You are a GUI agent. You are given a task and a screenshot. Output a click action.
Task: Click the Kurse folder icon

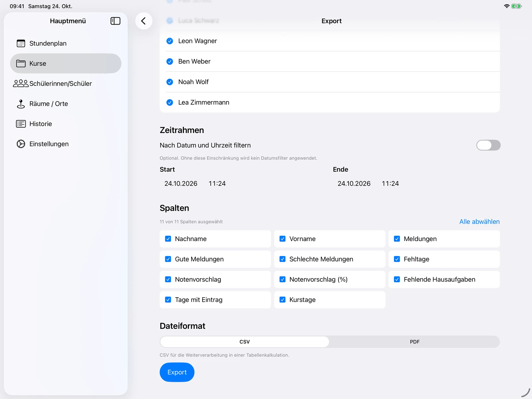click(x=21, y=64)
